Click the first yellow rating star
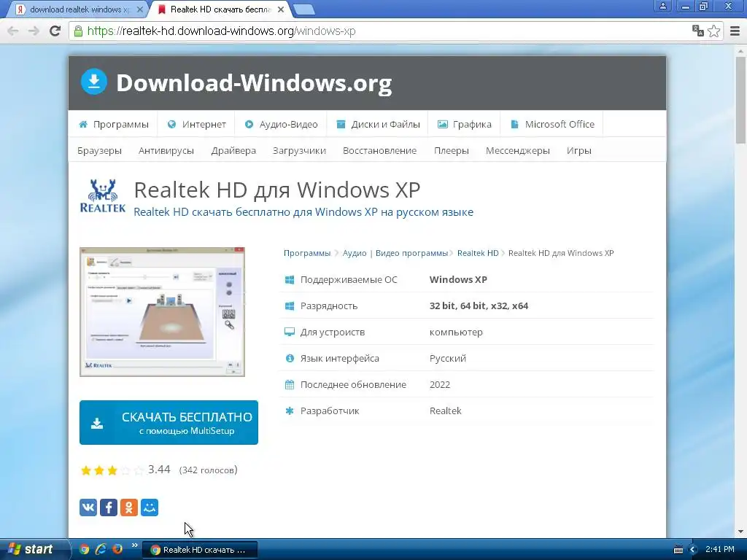Image resolution: width=747 pixels, height=560 pixels. pyautogui.click(x=86, y=470)
